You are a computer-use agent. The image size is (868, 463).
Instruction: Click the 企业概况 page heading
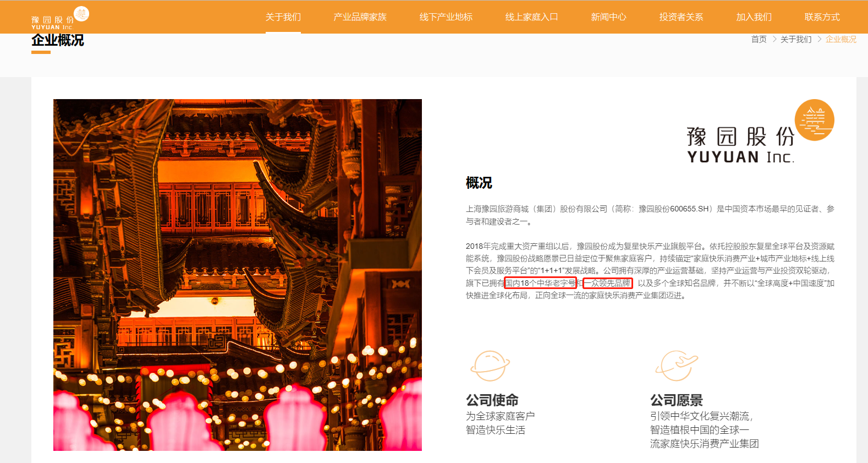(x=58, y=40)
